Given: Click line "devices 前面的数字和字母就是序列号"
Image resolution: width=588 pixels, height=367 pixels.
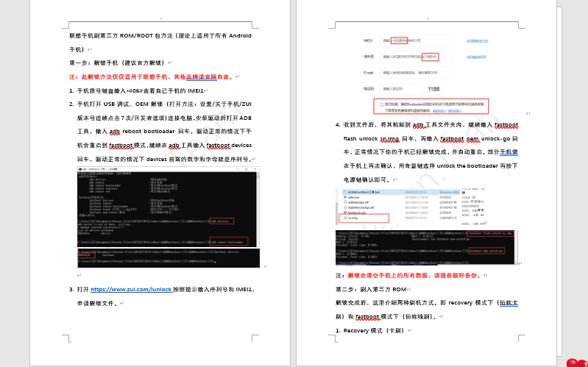Looking at the screenshot, I should pos(199,160).
